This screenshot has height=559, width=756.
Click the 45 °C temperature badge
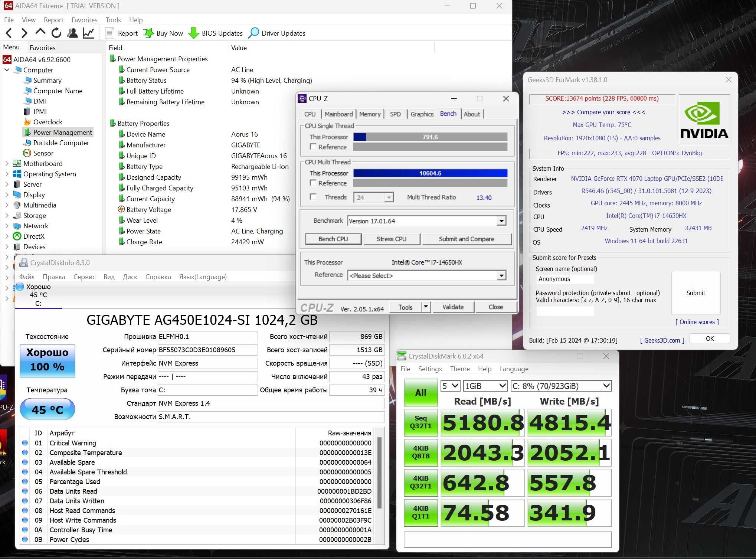47,409
